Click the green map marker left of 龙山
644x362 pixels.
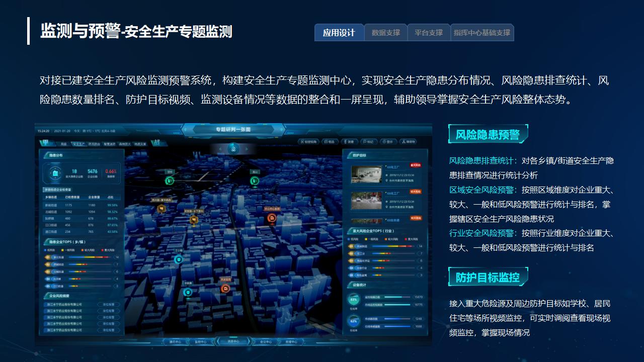click(x=170, y=180)
